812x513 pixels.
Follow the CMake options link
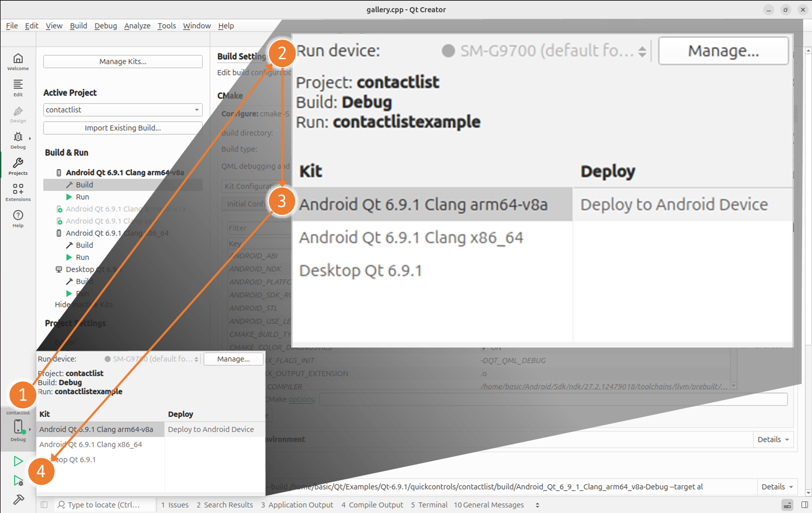(302, 399)
